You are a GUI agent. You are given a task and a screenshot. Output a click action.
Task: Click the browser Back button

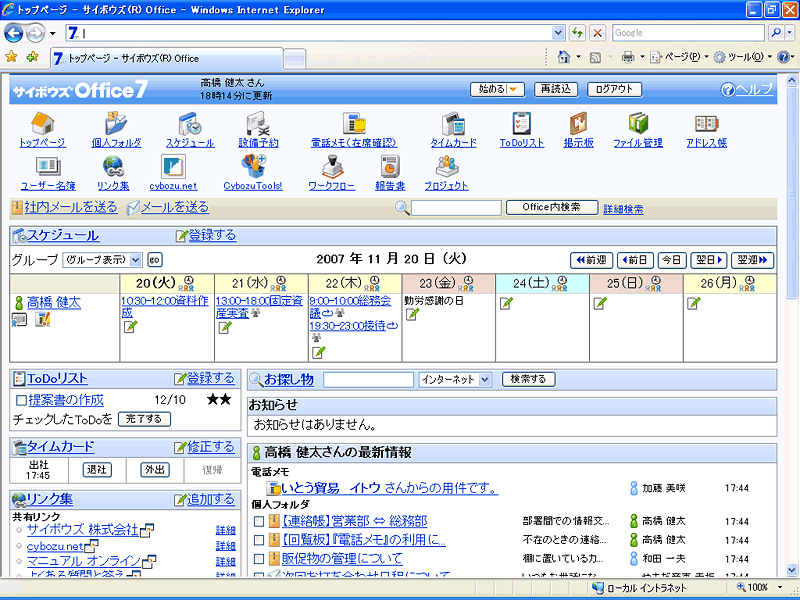(13, 34)
